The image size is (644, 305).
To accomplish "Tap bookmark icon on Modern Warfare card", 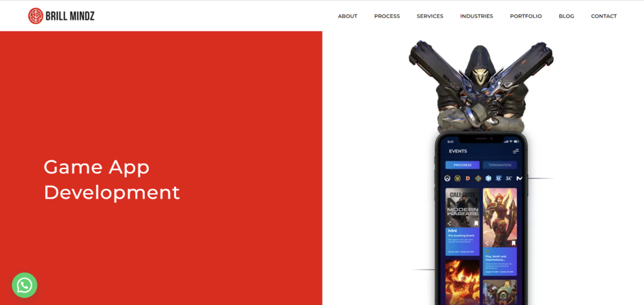I will [x=476, y=223].
